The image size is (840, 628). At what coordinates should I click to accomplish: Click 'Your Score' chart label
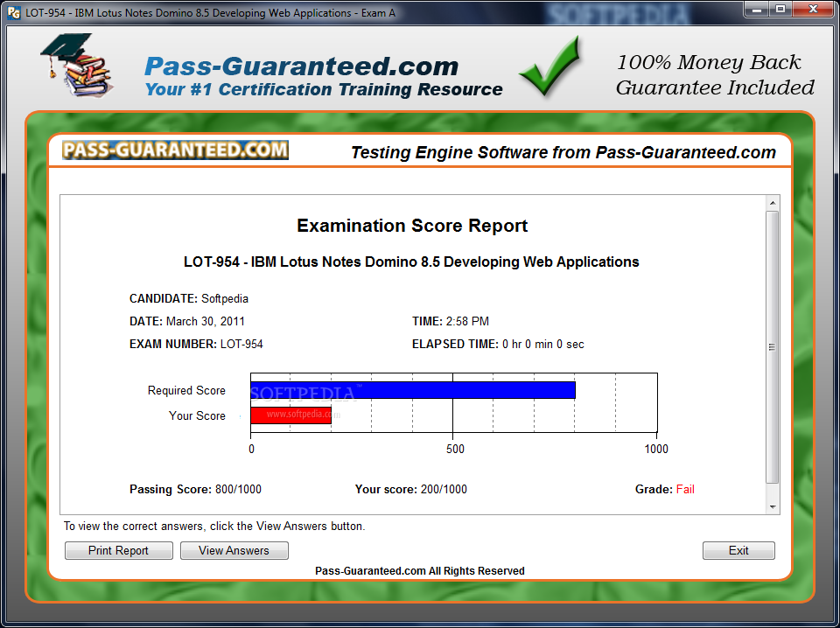[197, 415]
